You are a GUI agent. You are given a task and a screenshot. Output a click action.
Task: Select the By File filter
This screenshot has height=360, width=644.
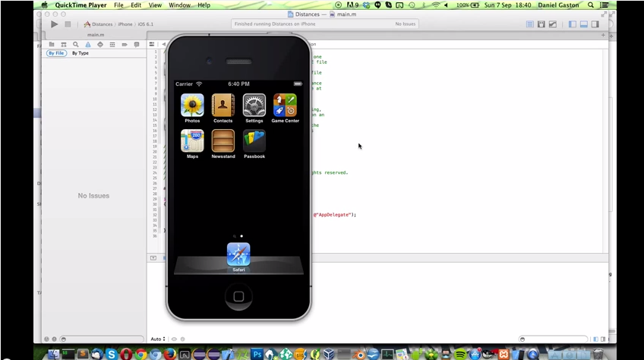(56, 53)
